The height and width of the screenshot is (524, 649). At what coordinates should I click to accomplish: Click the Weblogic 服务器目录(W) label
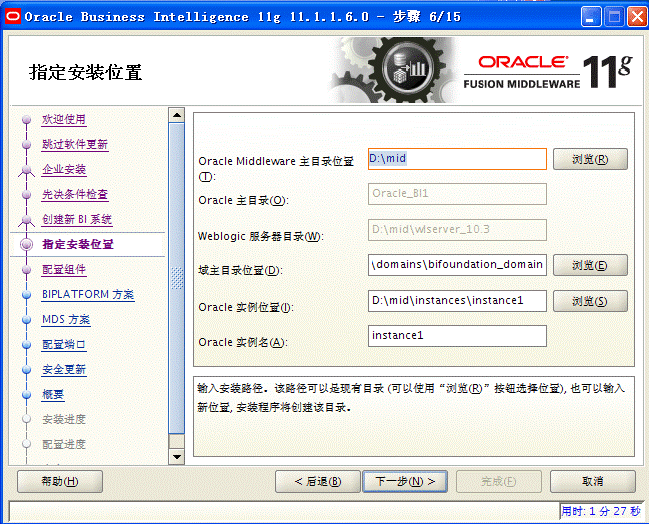tap(261, 236)
